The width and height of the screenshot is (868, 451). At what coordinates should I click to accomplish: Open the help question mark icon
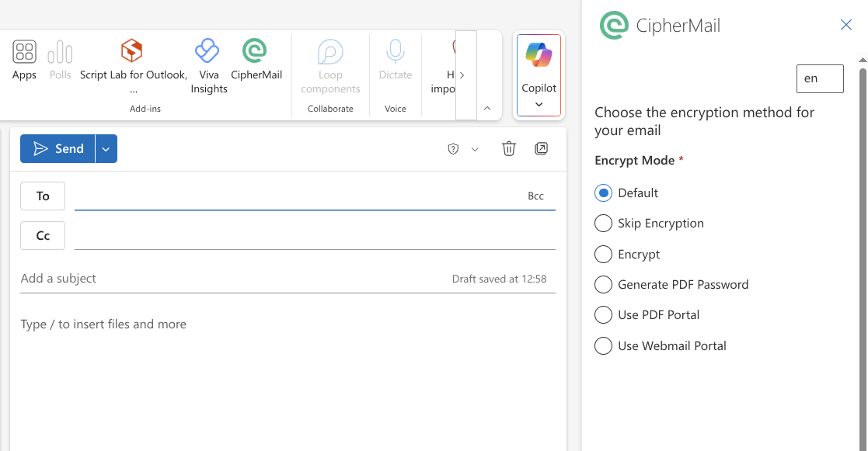click(x=452, y=148)
